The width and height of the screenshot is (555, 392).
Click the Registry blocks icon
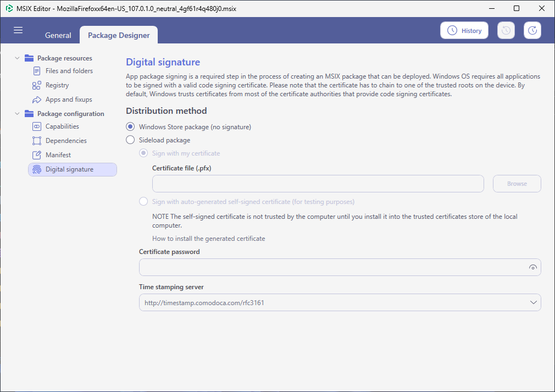tap(36, 85)
